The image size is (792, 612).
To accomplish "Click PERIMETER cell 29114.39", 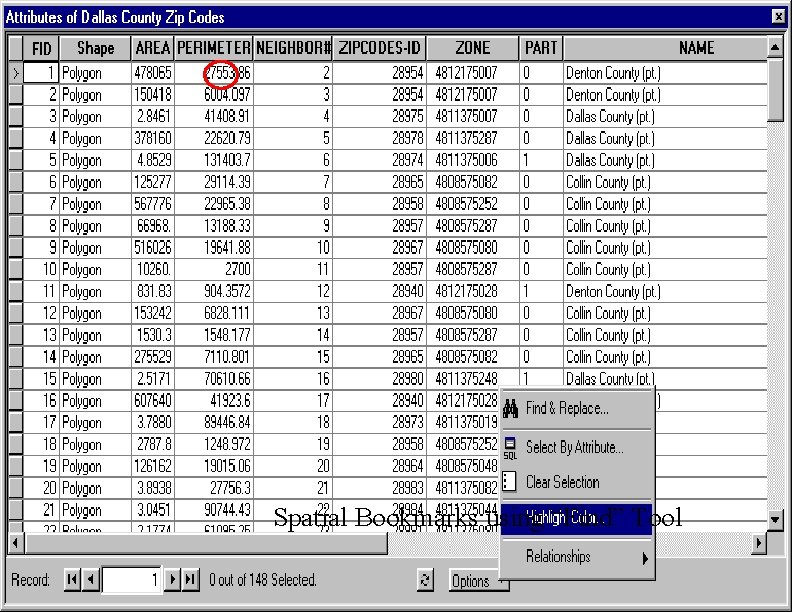I will pos(214,182).
